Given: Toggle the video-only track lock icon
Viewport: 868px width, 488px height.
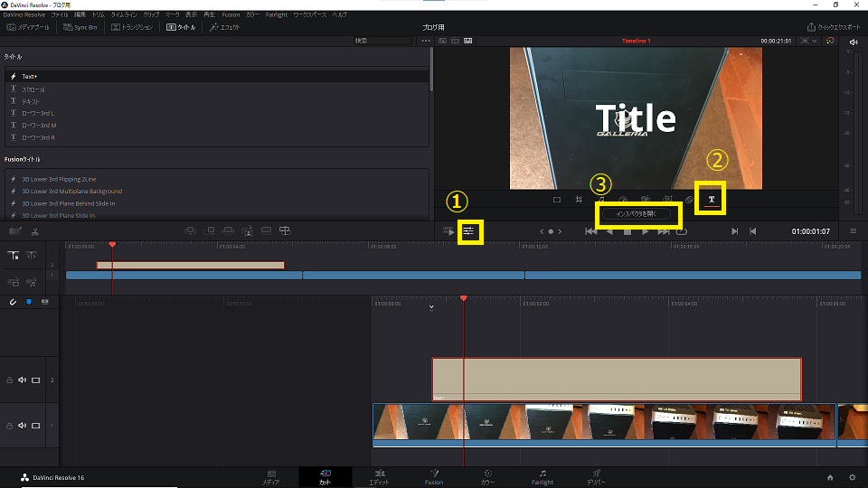Looking at the screenshot, I should pyautogui.click(x=14, y=282).
